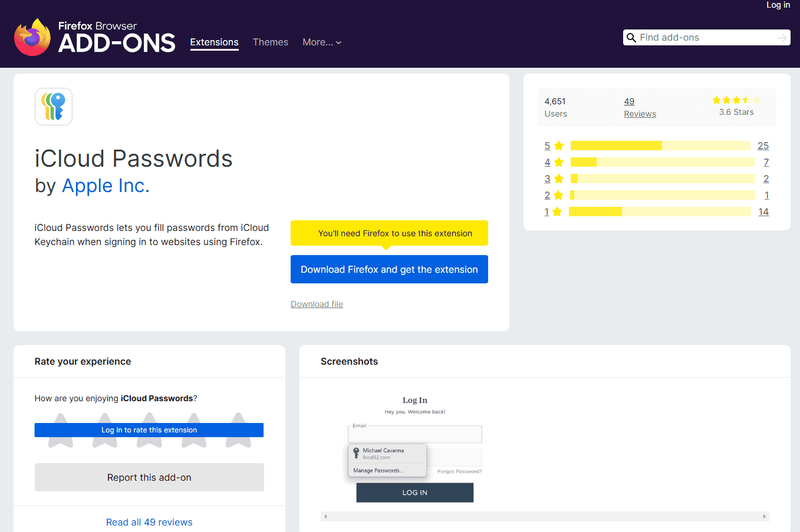Open the 1 two-star reviews count
Image resolution: width=800 pixels, height=532 pixels.
pyautogui.click(x=766, y=195)
